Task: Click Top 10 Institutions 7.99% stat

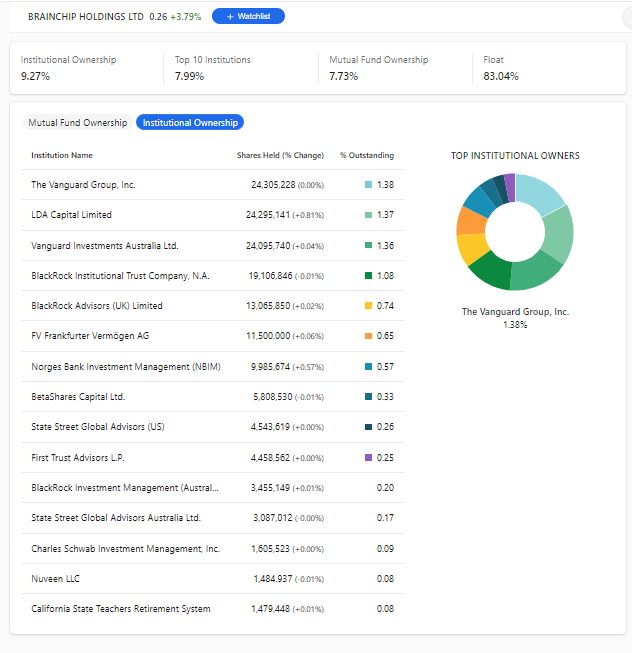Action: pyautogui.click(x=212, y=68)
